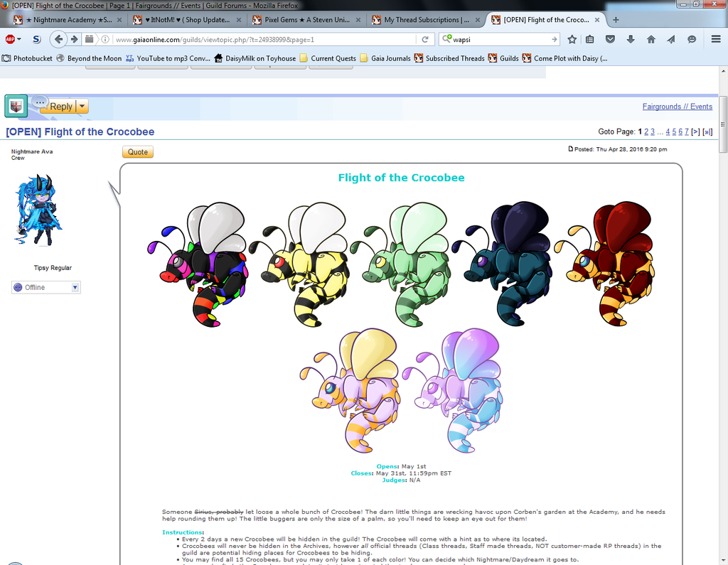Switch to the ItNotM! Shop Update tab
Image resolution: width=728 pixels, height=565 pixels.
tap(187, 20)
